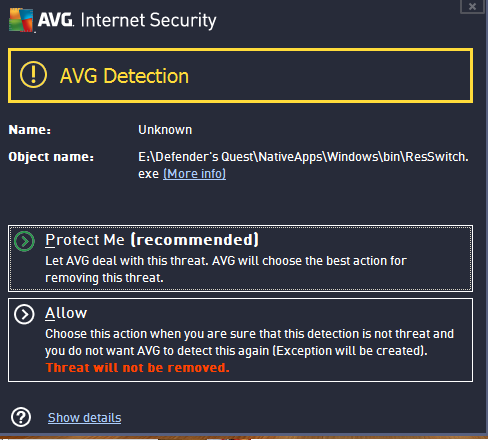Choose Protect Me (recommended) heading
488x440 pixels.
coord(152,240)
